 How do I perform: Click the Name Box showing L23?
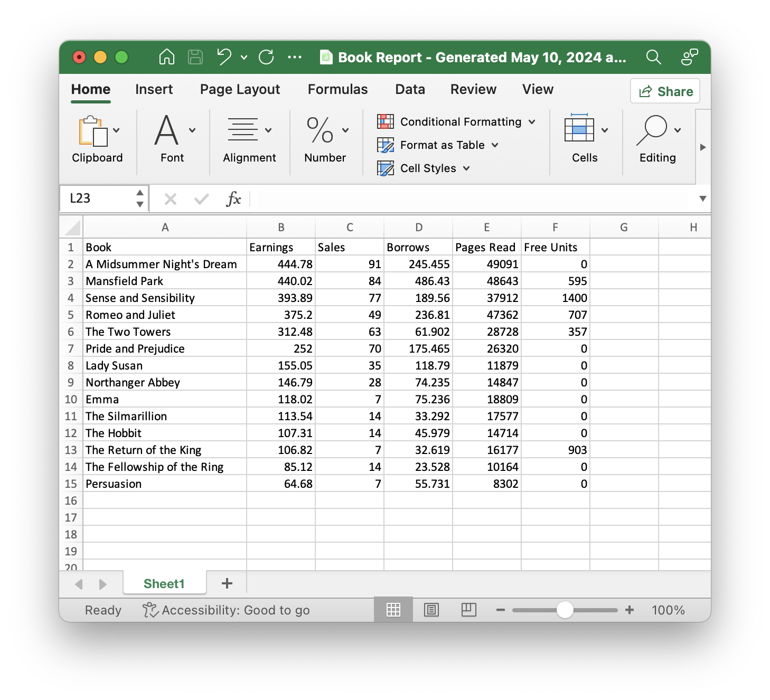point(98,198)
